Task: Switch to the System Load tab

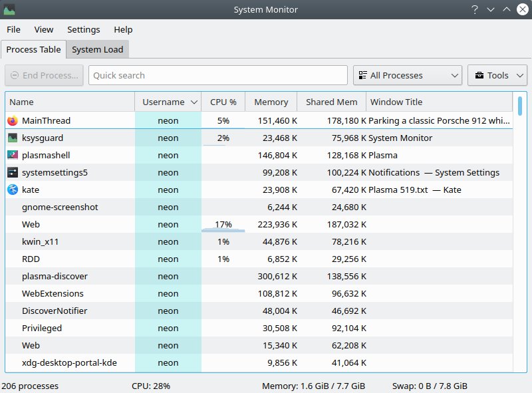Action: pos(97,50)
